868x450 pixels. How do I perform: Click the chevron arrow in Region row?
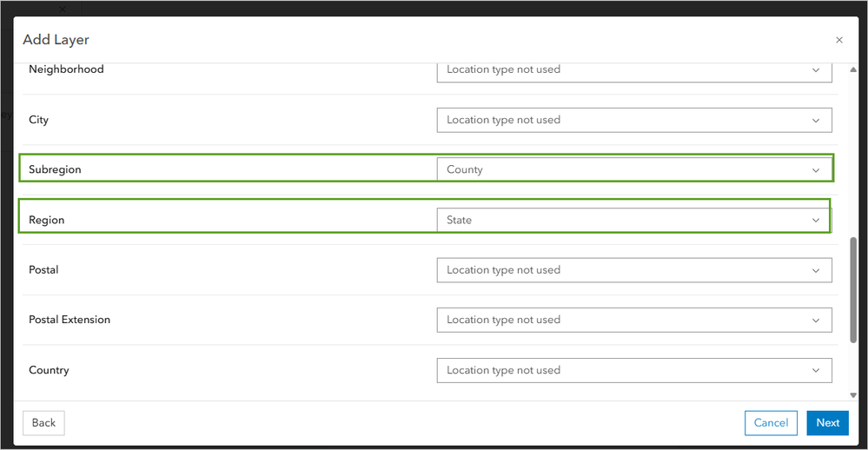816,221
